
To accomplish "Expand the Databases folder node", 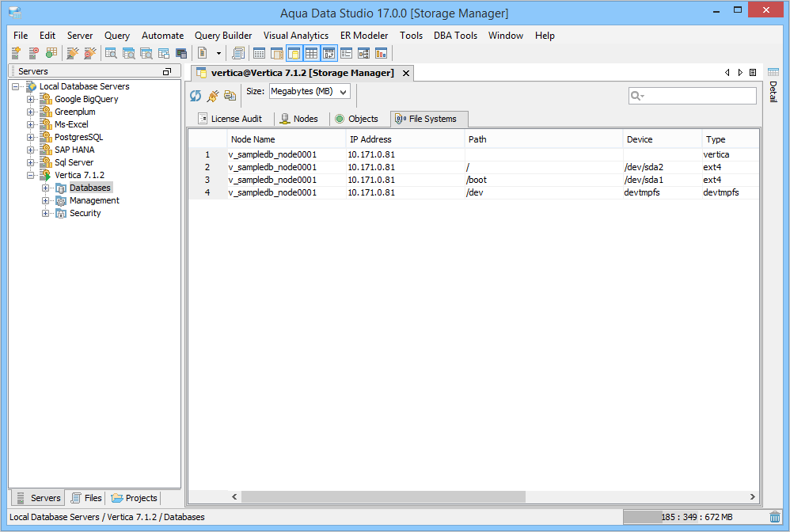I will coord(45,188).
